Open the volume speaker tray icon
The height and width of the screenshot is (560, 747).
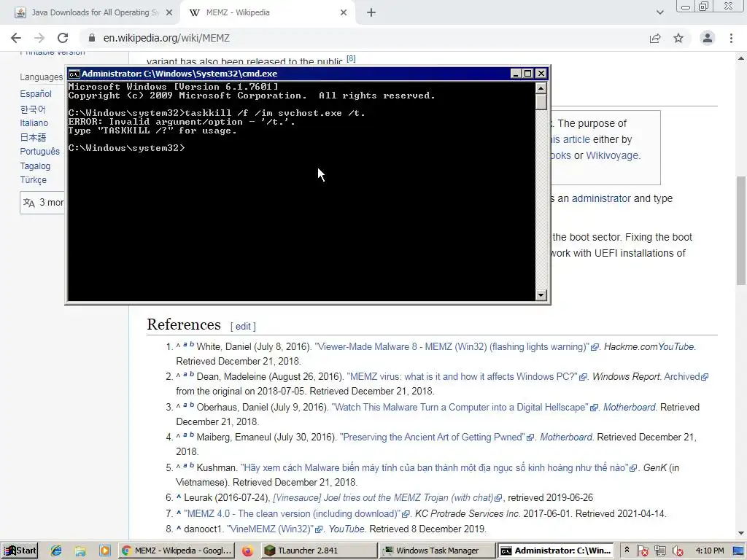coord(676,551)
